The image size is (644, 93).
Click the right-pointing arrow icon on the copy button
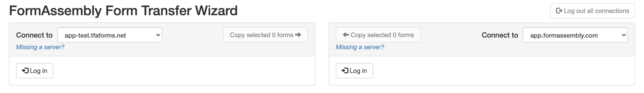(298, 35)
